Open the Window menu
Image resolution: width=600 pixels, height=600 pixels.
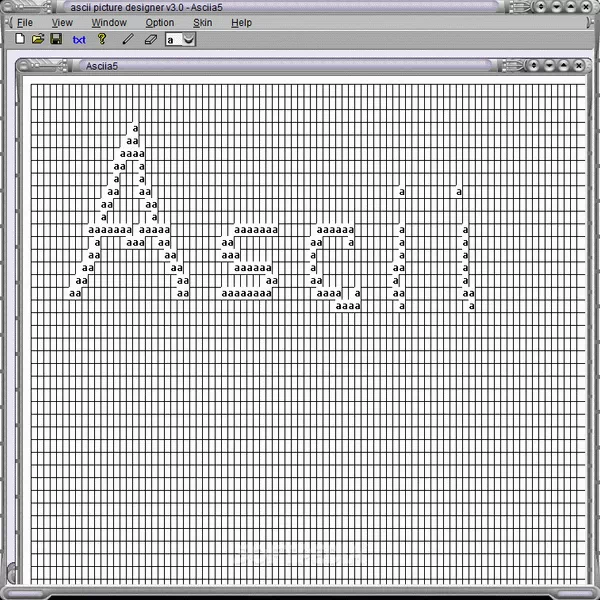point(109,23)
